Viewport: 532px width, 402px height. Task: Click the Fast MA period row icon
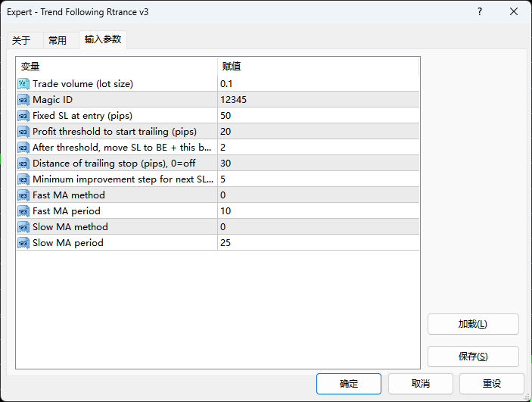coord(23,210)
